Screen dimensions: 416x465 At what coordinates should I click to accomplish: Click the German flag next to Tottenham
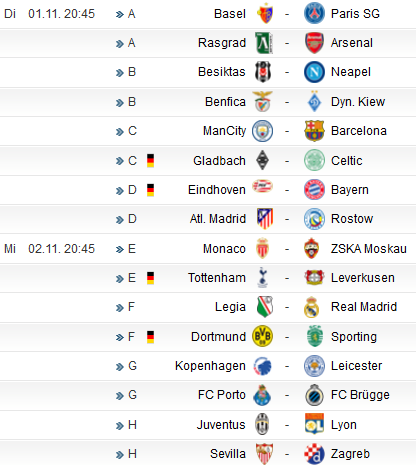150,278
